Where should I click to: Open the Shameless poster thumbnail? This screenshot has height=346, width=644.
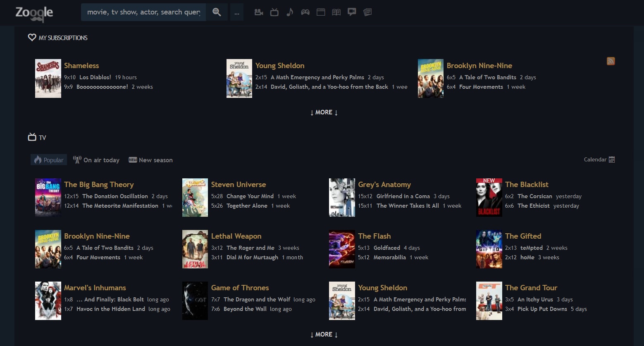coord(48,78)
